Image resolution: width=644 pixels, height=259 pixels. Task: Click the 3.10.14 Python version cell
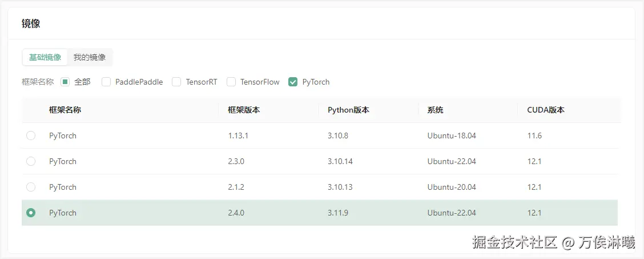tap(340, 162)
